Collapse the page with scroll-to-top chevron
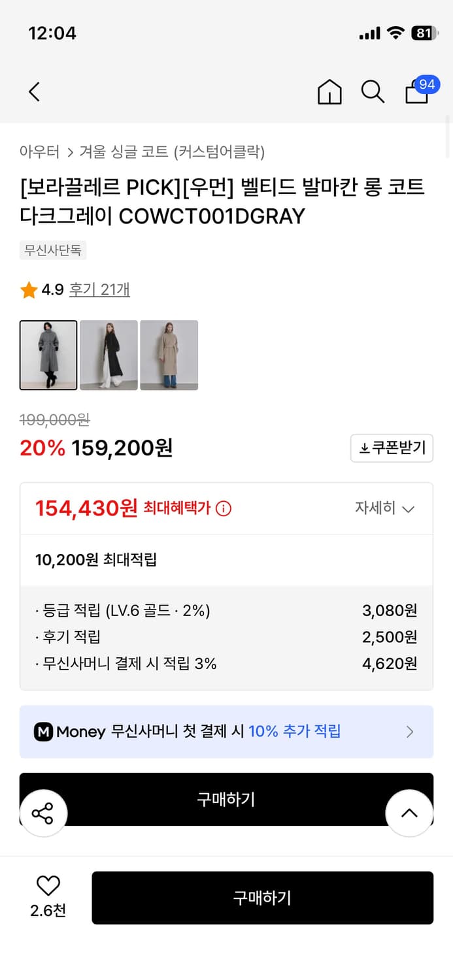This screenshot has height=980, width=453. (x=409, y=813)
